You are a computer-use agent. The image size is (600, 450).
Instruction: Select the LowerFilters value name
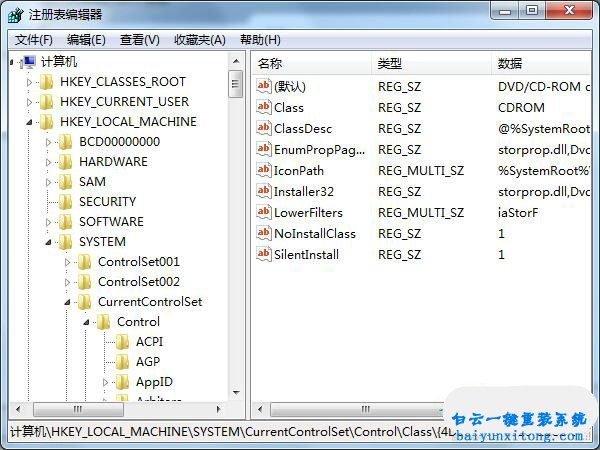(308, 212)
